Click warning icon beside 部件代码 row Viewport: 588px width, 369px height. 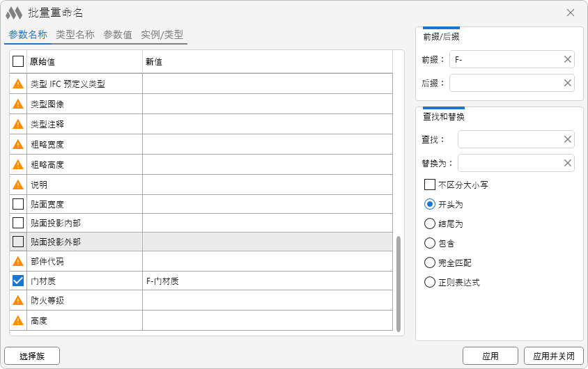pos(18,262)
